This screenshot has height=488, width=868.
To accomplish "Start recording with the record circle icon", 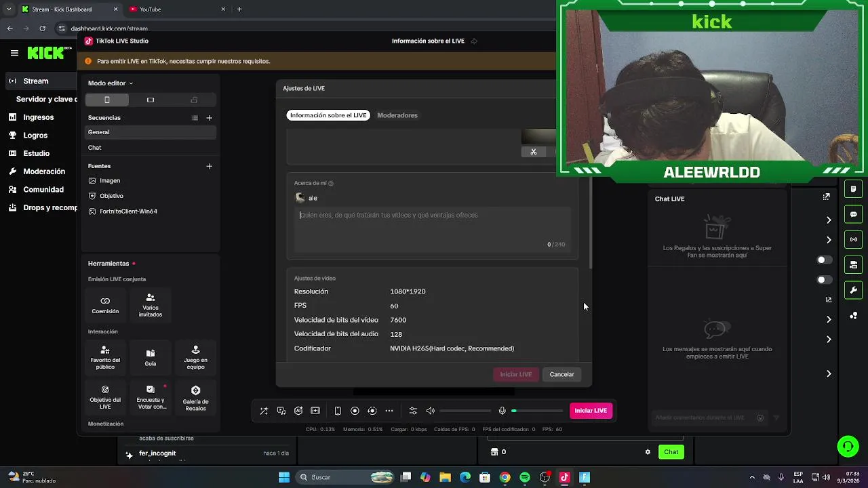I will click(x=355, y=411).
